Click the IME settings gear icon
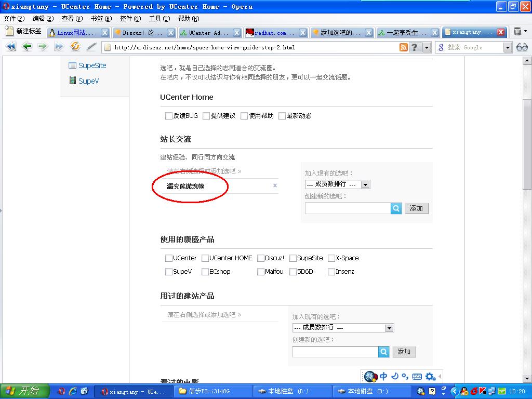 click(430, 376)
